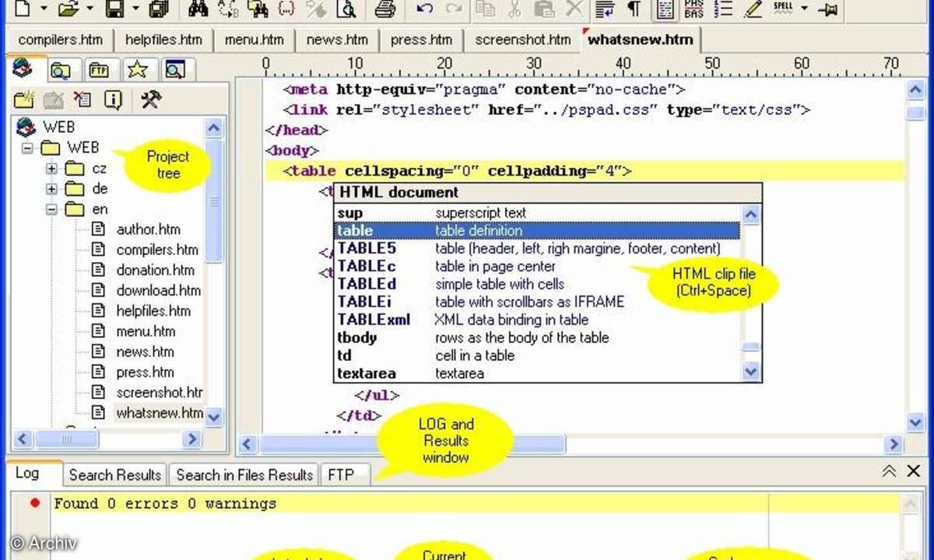Save the file with floppy disk icon
Viewport: 934px width, 560px height.
click(115, 9)
